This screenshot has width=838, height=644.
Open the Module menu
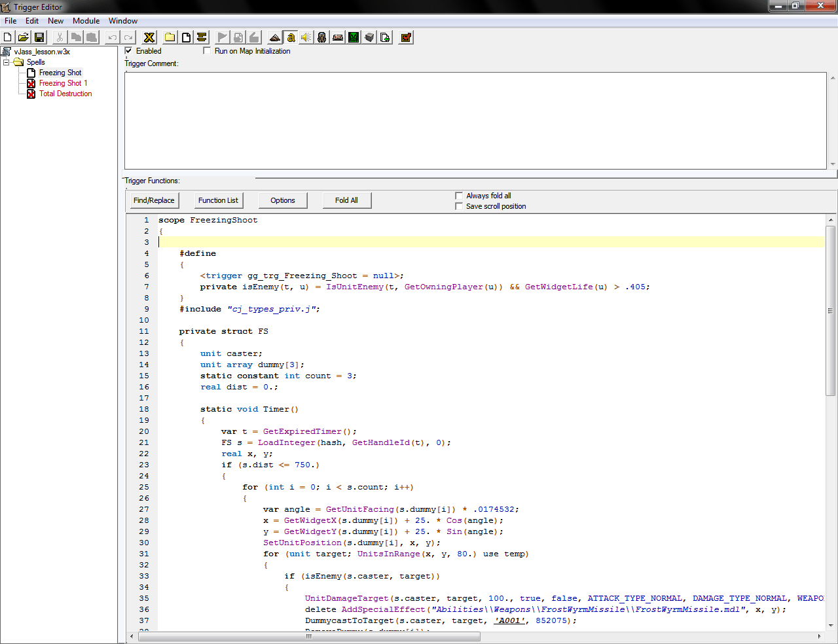coord(86,21)
